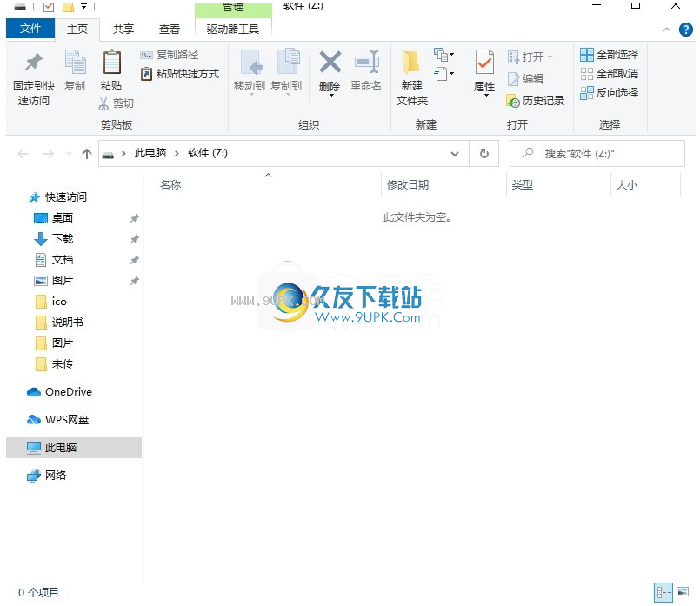Select Quick access (快速访问) in sidebar
Screen dimensions: 700x606
pos(58,197)
